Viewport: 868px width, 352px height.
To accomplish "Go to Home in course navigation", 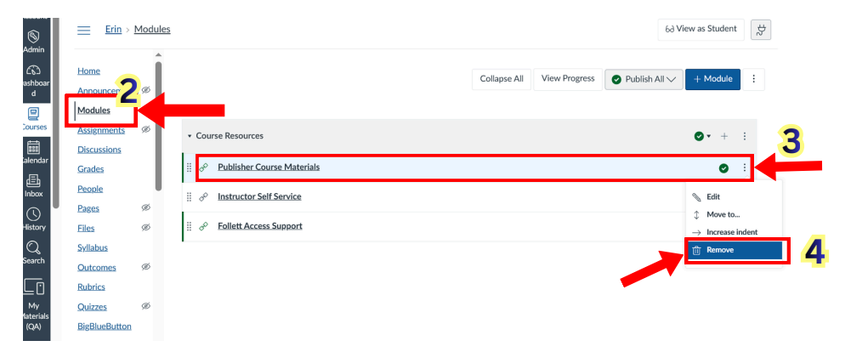I will point(88,71).
